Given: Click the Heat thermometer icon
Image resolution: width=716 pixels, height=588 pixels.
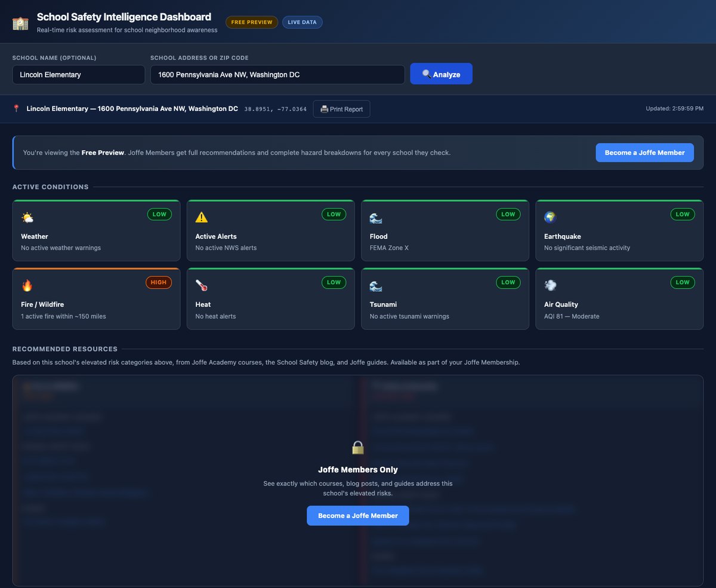Looking at the screenshot, I should 202,286.
